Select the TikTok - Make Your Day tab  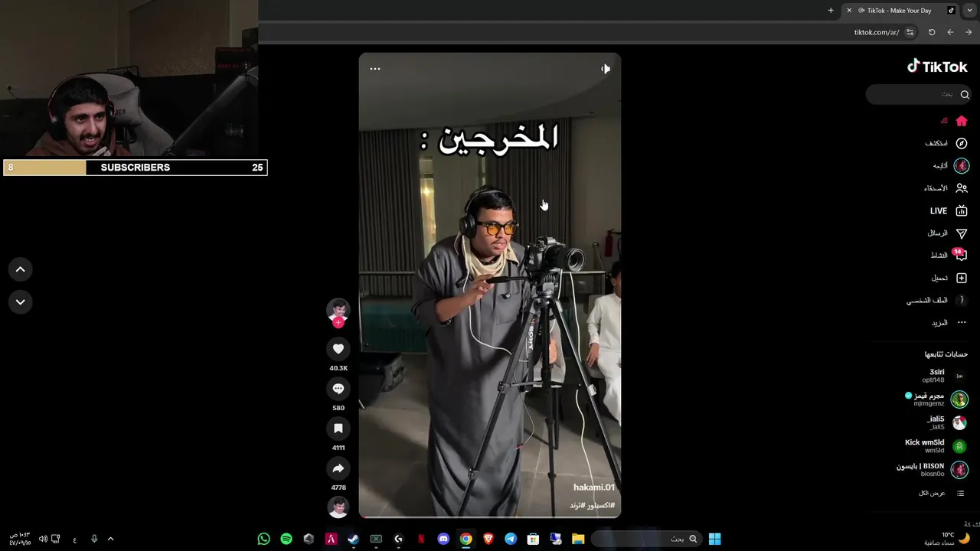click(900, 11)
